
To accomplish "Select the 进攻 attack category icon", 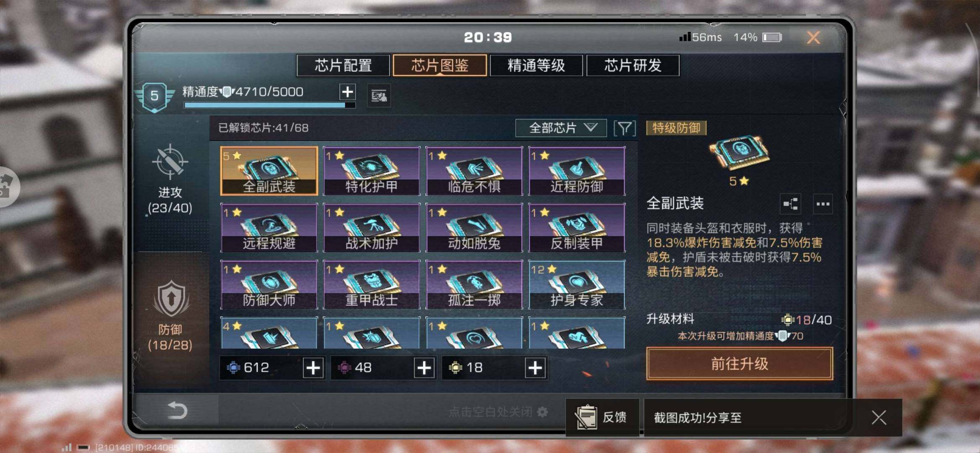I will tap(170, 162).
